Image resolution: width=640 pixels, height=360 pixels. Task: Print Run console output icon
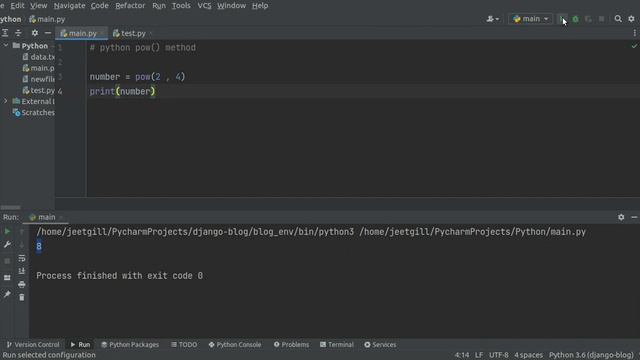click(x=22, y=284)
